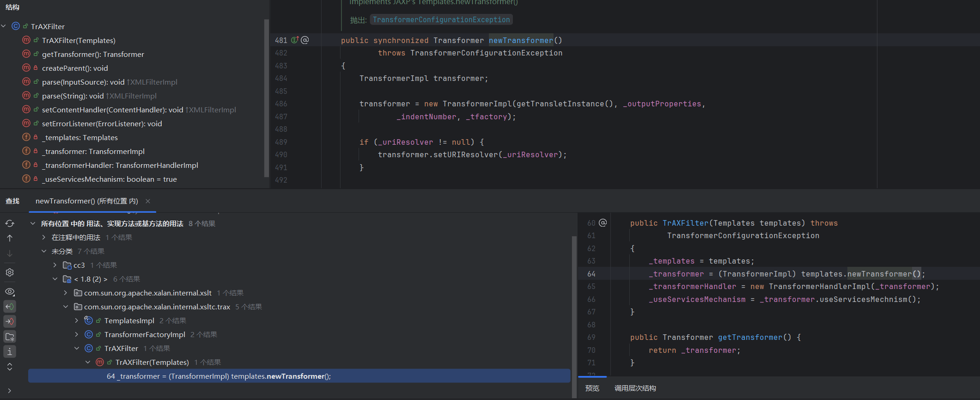This screenshot has width=980, height=400.
Task: Toggle the info 'i' button in find toolbar
Action: pyautogui.click(x=10, y=352)
